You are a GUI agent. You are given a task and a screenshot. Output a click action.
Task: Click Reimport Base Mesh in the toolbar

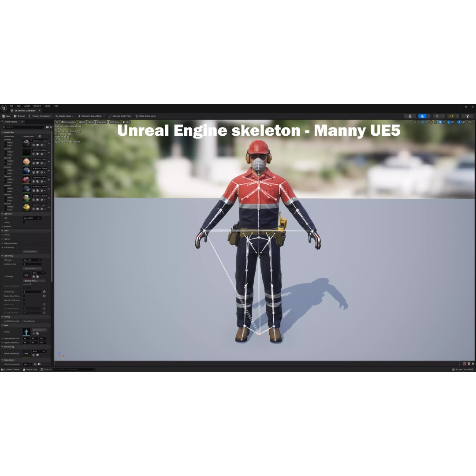90,116
